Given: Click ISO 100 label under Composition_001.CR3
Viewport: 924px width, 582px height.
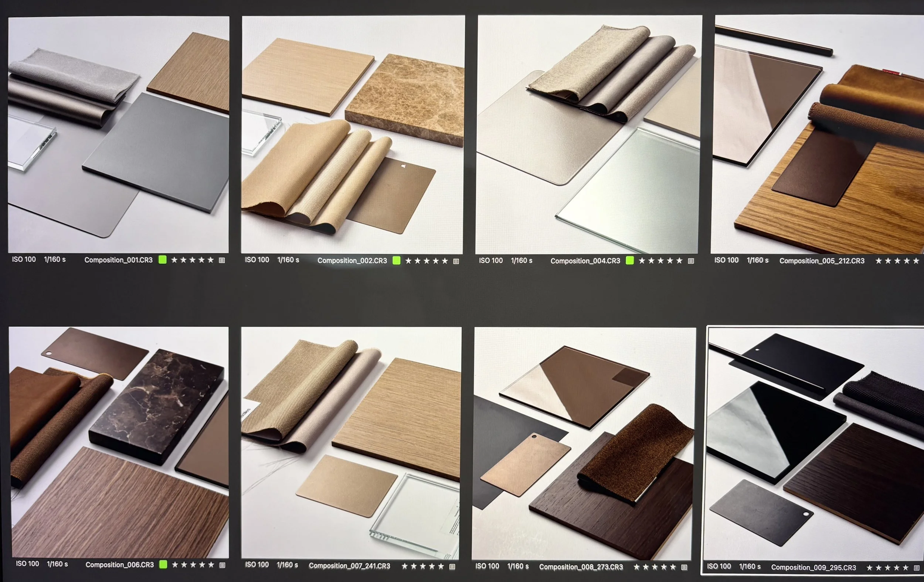Looking at the screenshot, I should [x=24, y=260].
